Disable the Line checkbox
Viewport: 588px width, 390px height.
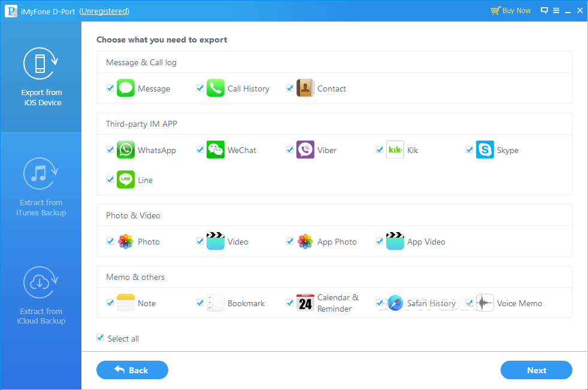[110, 179]
